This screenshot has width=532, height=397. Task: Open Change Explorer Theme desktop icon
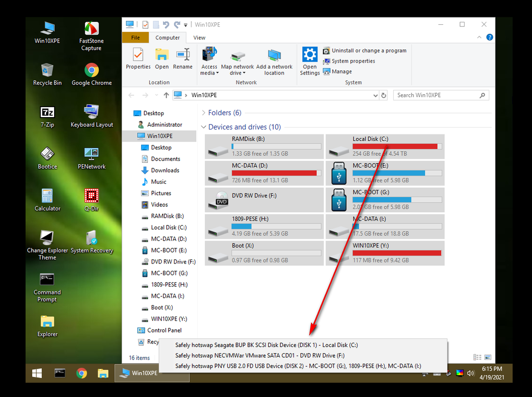point(47,245)
